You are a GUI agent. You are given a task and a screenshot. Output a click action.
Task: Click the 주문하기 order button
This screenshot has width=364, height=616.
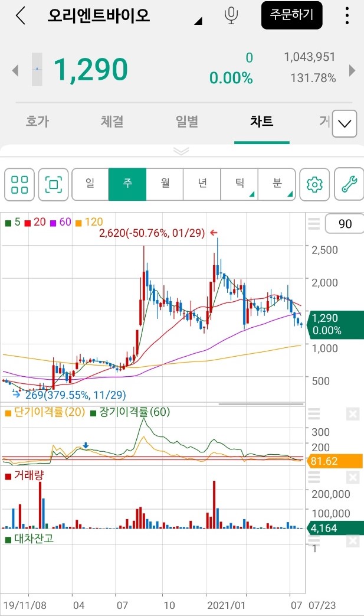pos(292,15)
